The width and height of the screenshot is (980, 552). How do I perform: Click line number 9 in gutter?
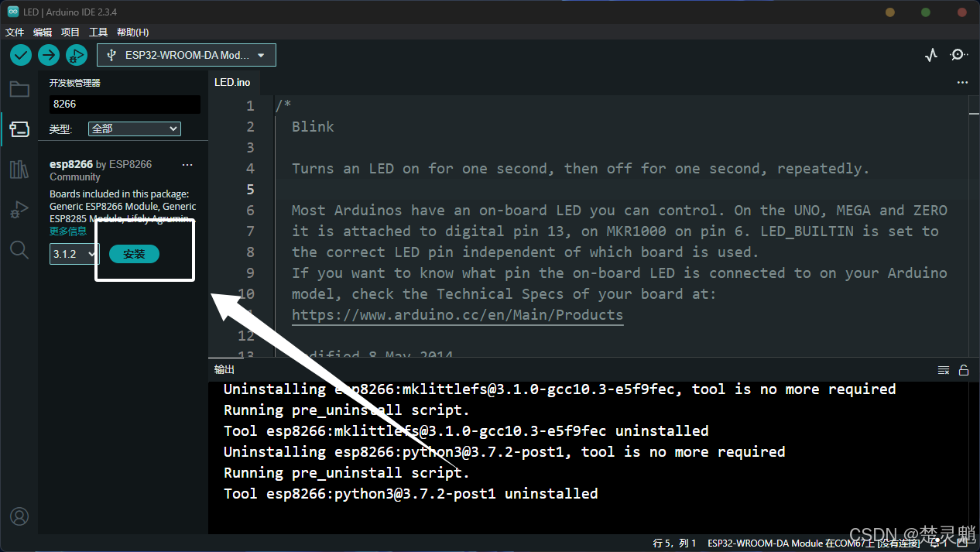(x=250, y=273)
